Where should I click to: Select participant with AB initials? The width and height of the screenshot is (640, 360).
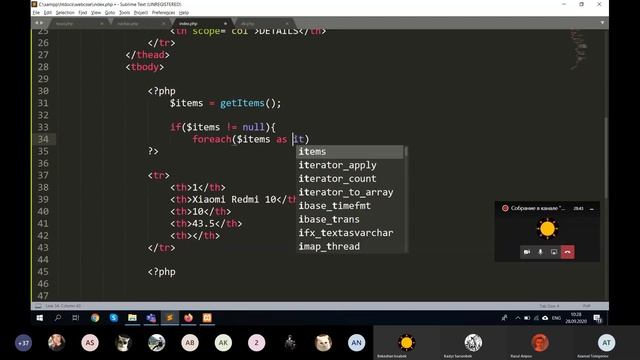(190, 343)
